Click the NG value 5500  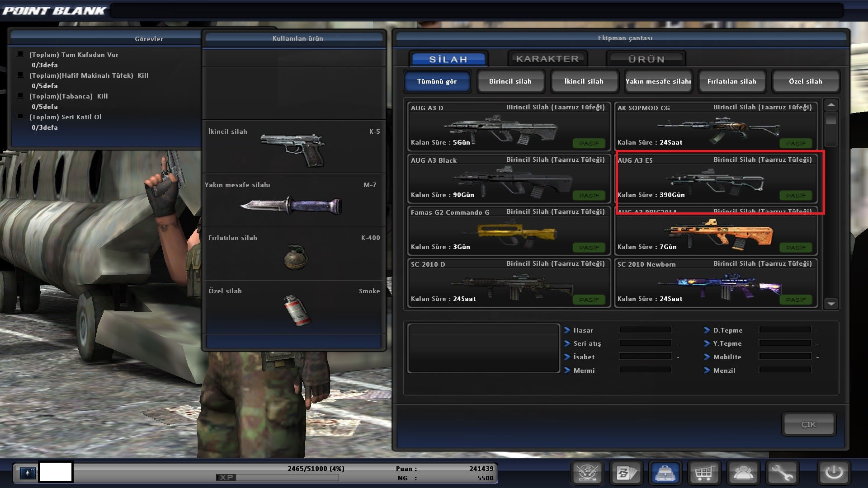pyautogui.click(x=485, y=478)
